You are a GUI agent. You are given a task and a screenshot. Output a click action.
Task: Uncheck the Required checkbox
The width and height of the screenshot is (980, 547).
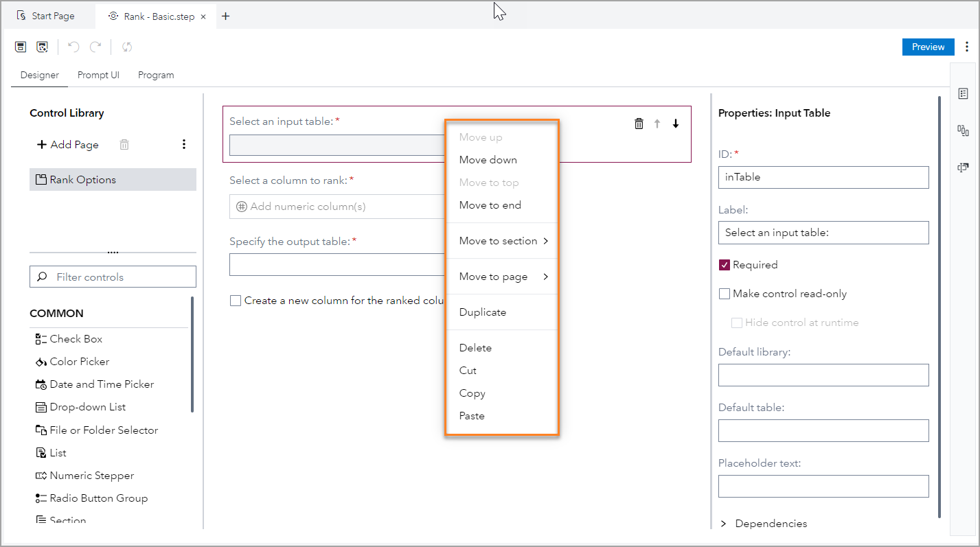[724, 264]
